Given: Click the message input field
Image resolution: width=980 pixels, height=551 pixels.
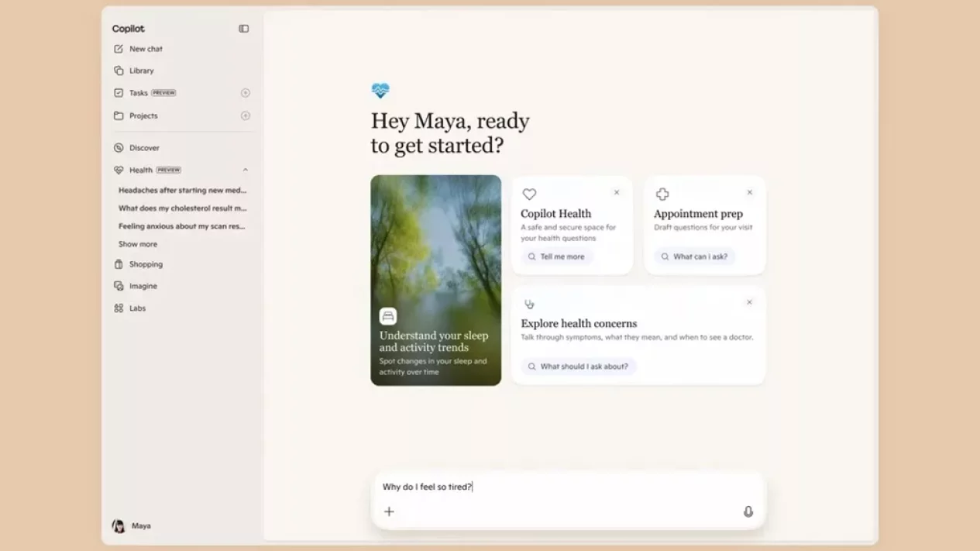Looking at the screenshot, I should click(568, 487).
